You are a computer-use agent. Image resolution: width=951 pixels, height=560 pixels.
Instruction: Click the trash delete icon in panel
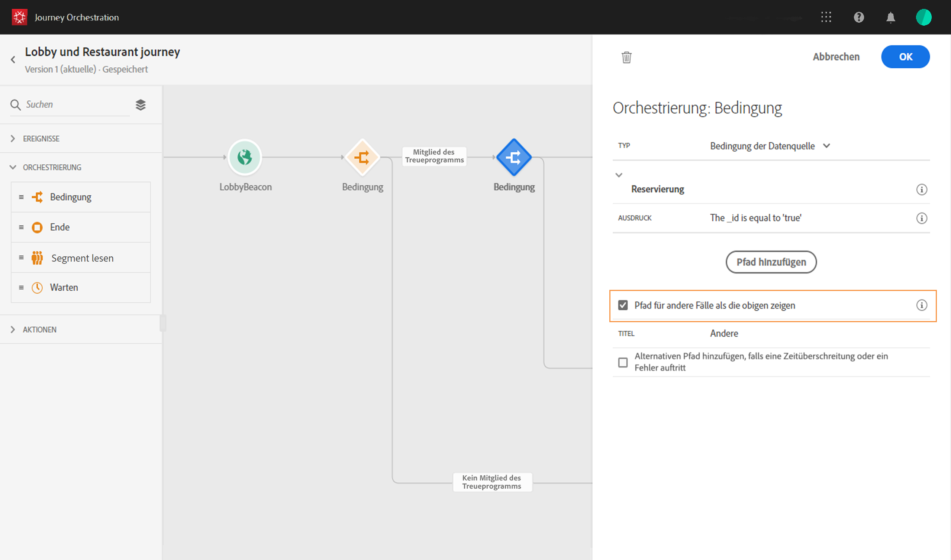coord(626,57)
